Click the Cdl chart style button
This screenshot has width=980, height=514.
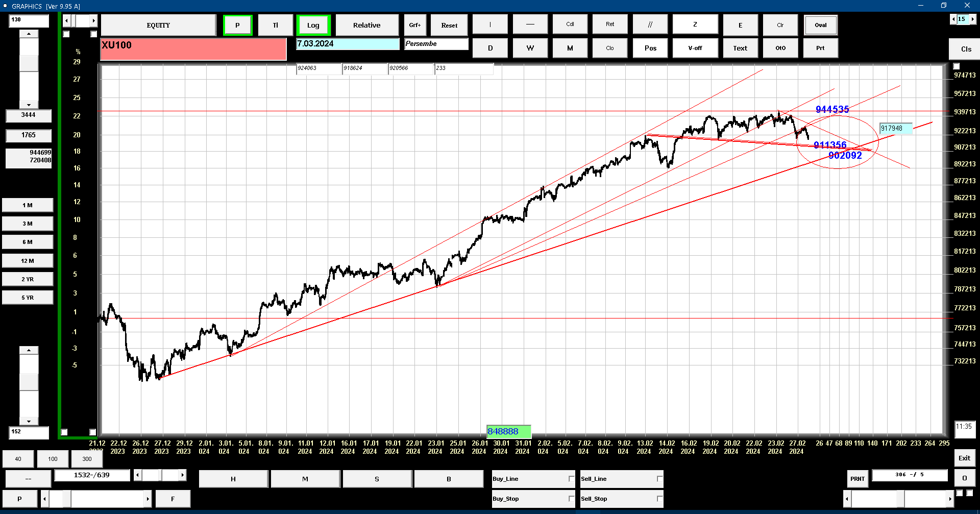point(570,25)
